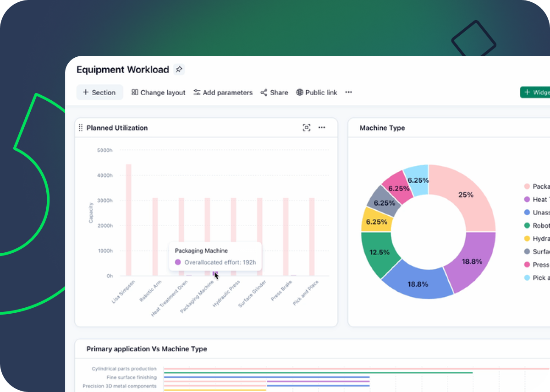This screenshot has height=392, width=550.
Task: Open the dashboard more options ellipsis
Action: 349,93
